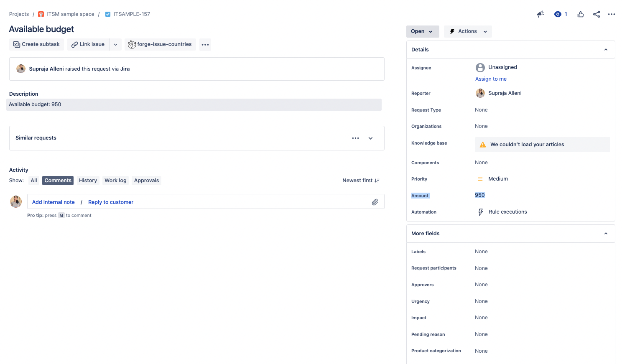622x364 pixels.
Task: Open the feedback megaphone icon
Action: click(540, 14)
